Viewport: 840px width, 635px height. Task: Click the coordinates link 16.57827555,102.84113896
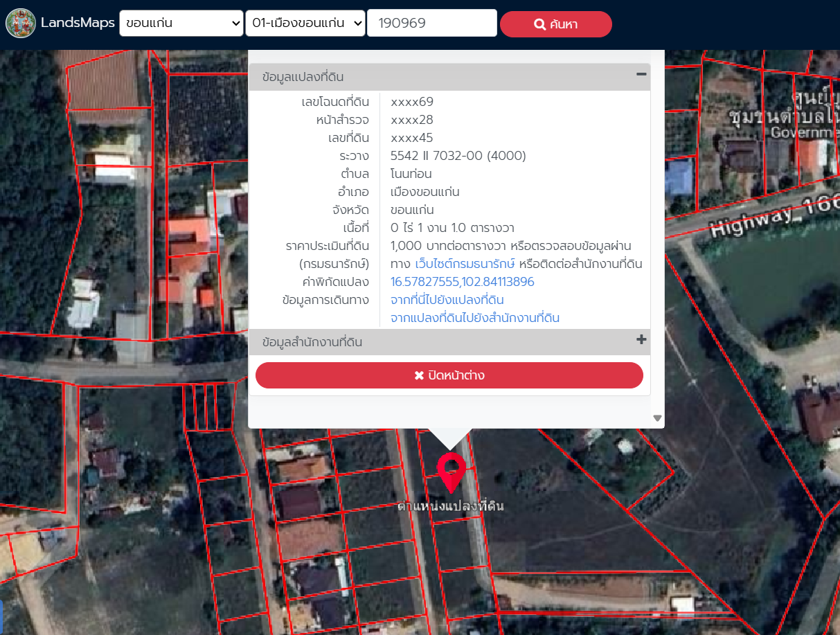coord(462,282)
